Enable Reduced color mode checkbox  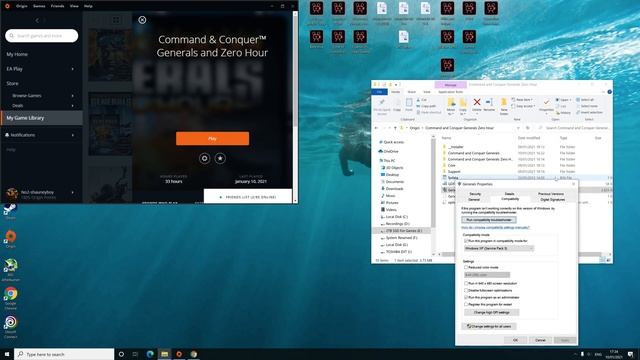pyautogui.click(x=466, y=267)
